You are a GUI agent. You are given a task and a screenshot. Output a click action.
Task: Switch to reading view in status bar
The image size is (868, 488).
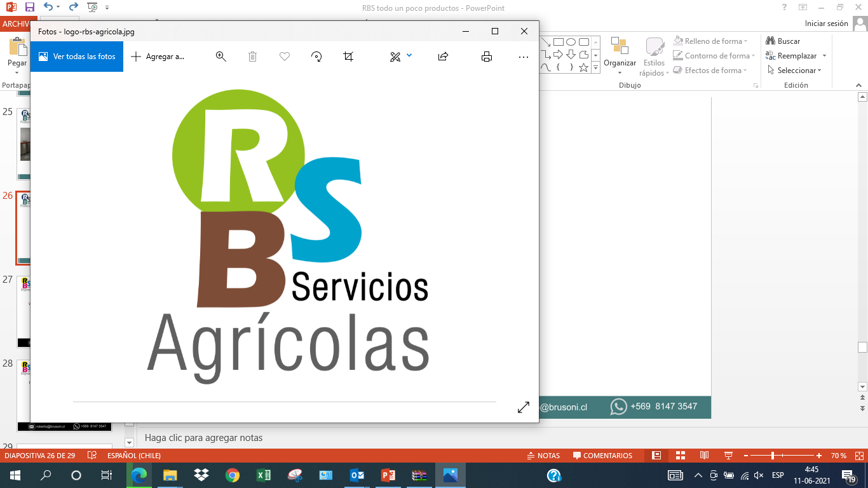[704, 456]
